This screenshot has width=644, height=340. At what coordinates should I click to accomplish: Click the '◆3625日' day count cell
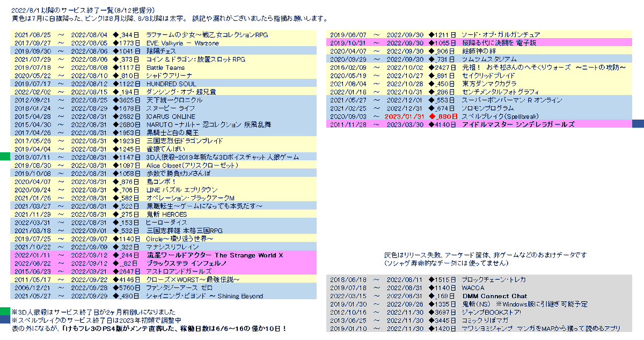click(126, 100)
